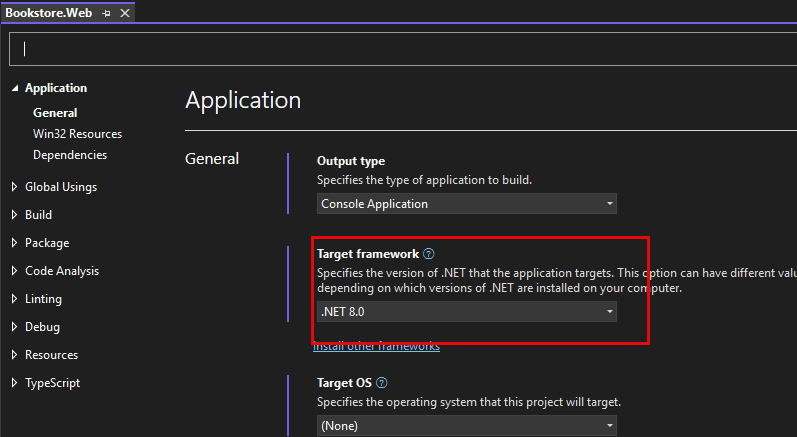Image resolution: width=797 pixels, height=437 pixels.
Task: Click the Output type heading
Action: [x=351, y=161]
